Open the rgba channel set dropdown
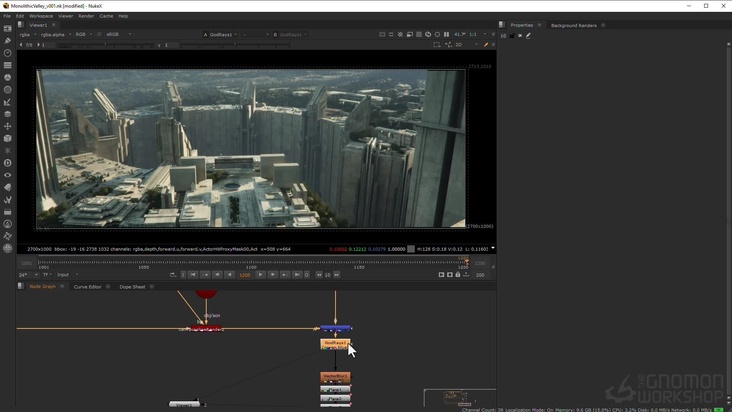 [x=28, y=35]
